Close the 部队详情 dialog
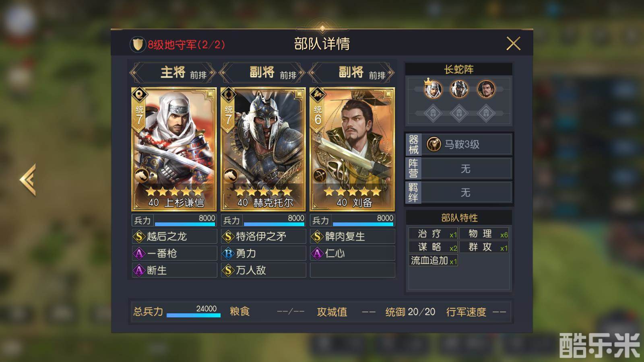This screenshot has width=644, height=362. (x=513, y=43)
